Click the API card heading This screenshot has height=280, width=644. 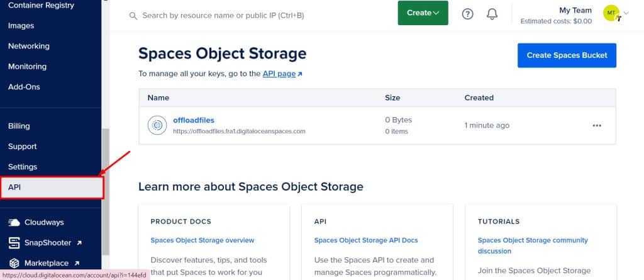[x=320, y=221]
